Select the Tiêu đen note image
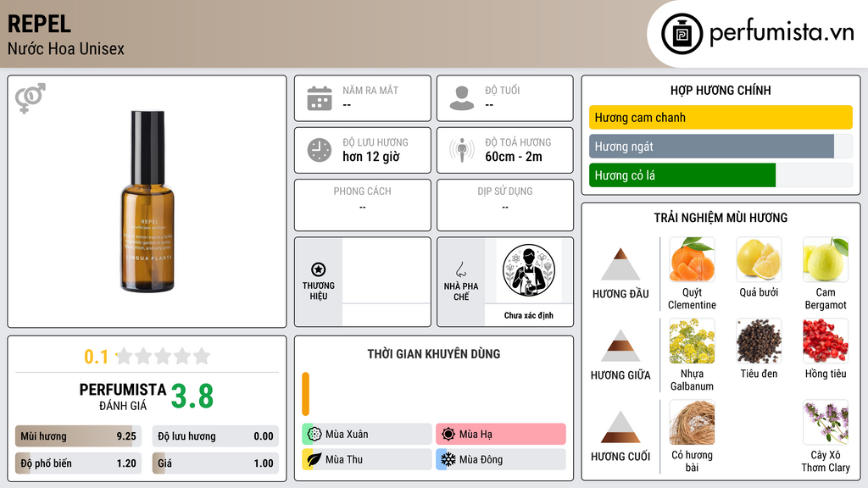868x488 pixels. click(759, 341)
